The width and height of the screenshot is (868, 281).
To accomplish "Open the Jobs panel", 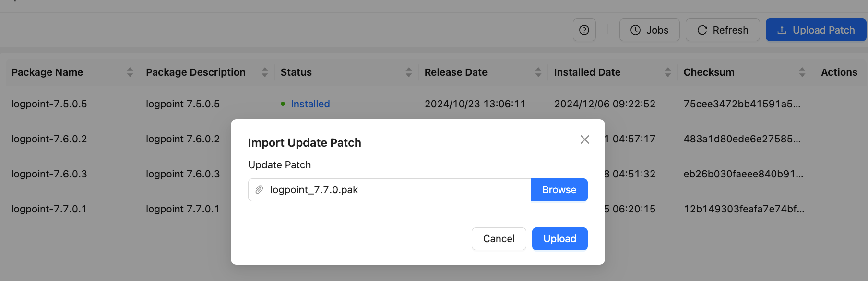I will [x=649, y=30].
